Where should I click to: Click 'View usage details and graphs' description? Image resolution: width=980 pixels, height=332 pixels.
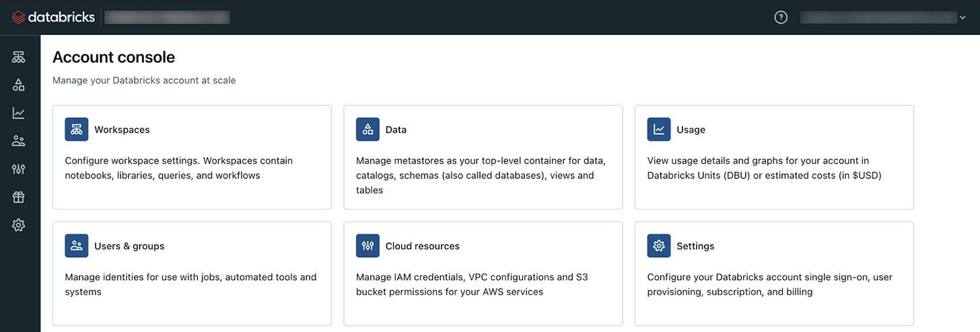tap(765, 168)
